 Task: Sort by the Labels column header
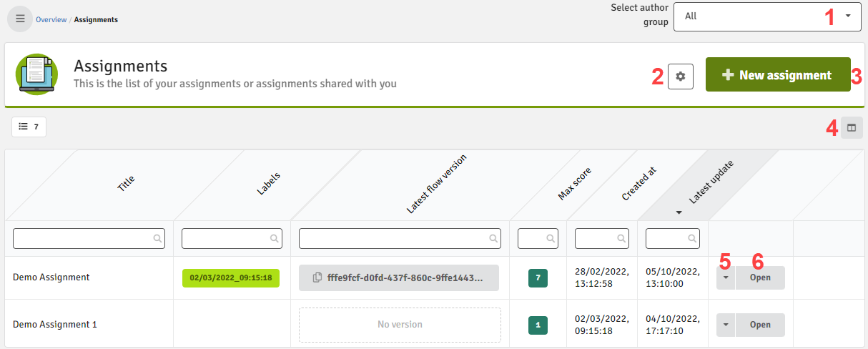pyautogui.click(x=268, y=183)
